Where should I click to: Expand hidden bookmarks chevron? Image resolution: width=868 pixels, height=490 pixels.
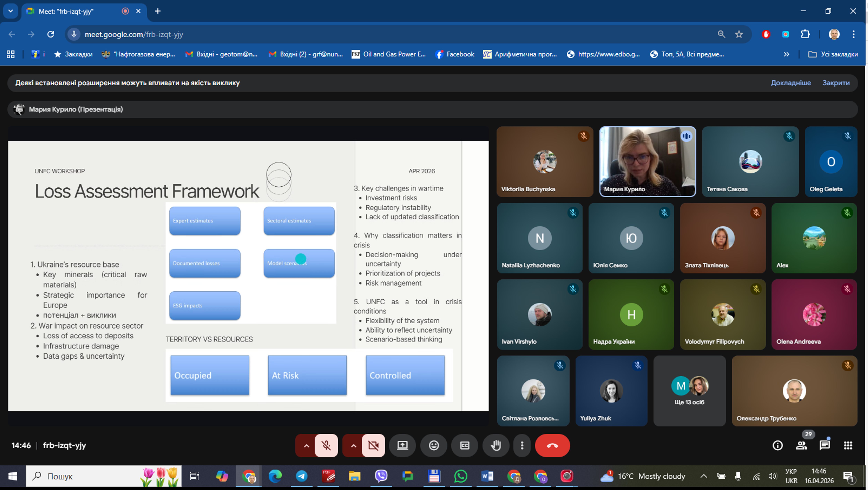(786, 54)
